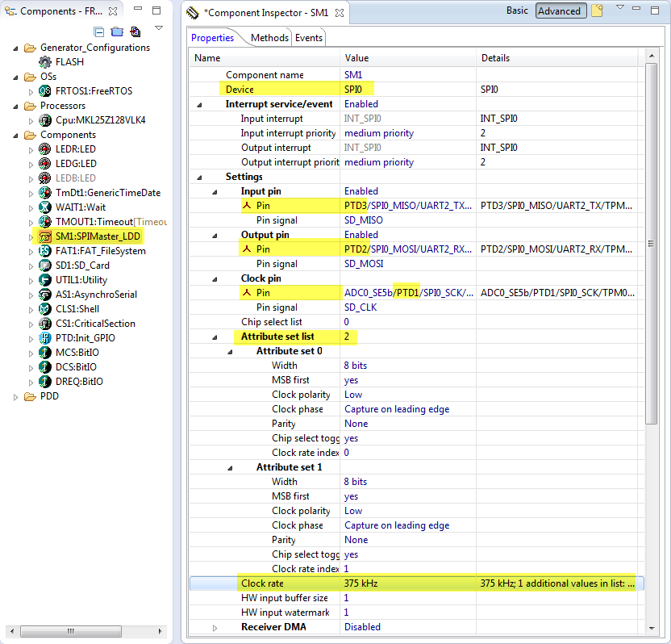This screenshot has width=671, height=644.
Task: Click the FAT1:FAT_FileSystem component icon
Action: pos(46,251)
